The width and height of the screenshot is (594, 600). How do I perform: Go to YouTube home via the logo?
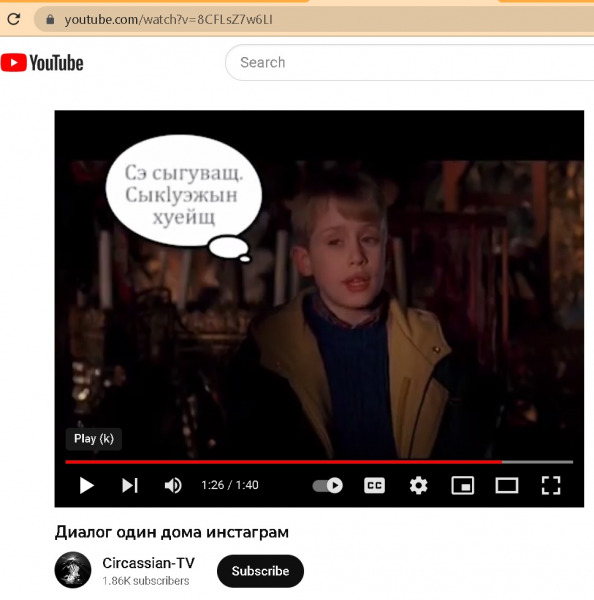(42, 63)
